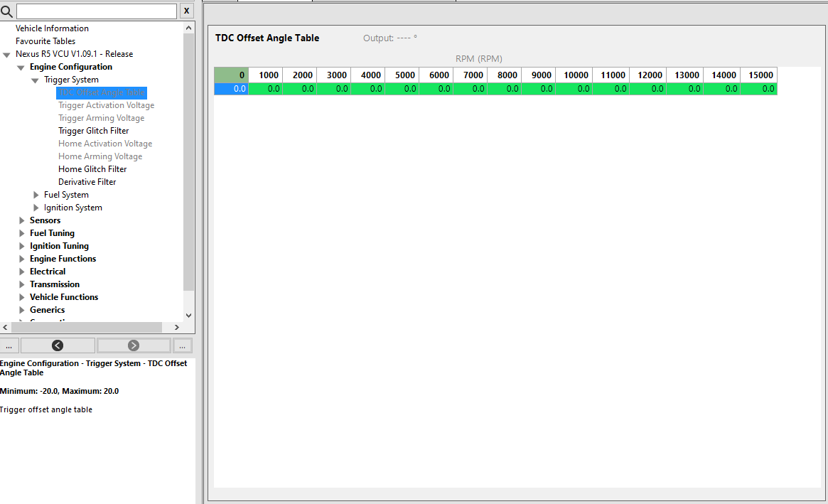Collapse the Trigger System node
The width and height of the screenshot is (828, 504).
(x=35, y=80)
